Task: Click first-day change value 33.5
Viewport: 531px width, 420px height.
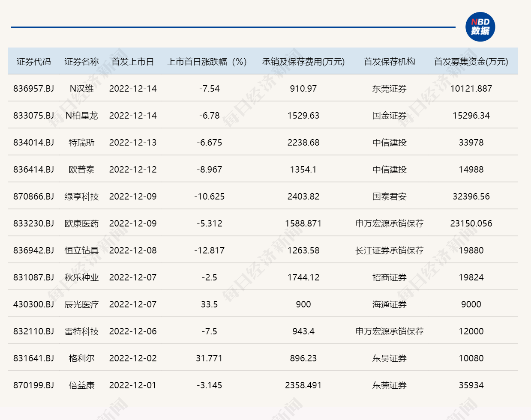Action: 209,304
